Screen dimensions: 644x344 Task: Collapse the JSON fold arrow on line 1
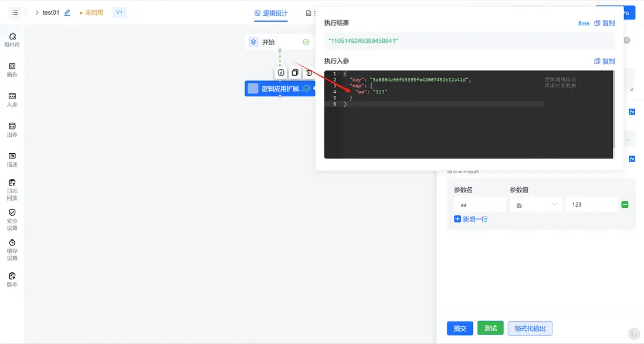(x=339, y=73)
